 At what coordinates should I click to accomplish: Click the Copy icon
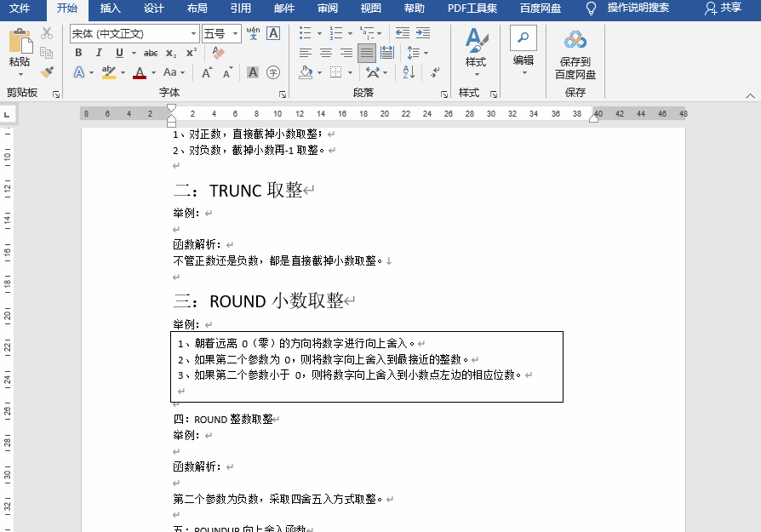pos(47,53)
